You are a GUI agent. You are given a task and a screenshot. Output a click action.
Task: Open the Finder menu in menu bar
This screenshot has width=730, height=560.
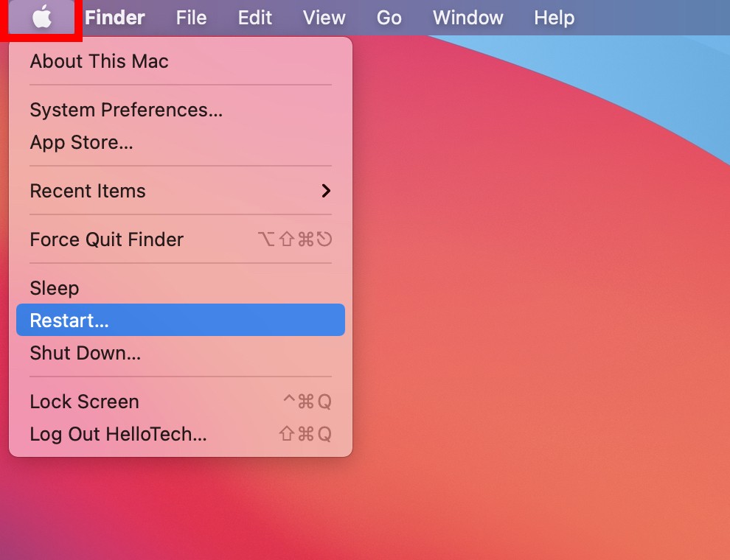coord(114,18)
